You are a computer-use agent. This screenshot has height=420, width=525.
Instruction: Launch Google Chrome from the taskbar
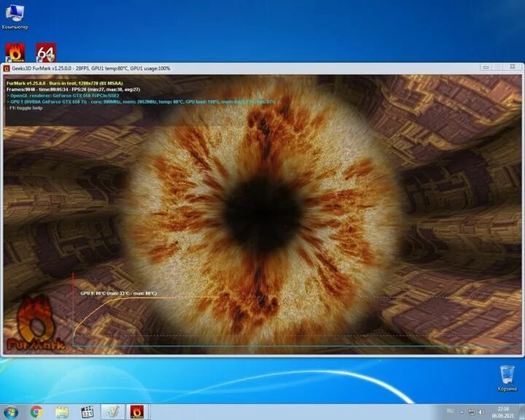(36, 412)
